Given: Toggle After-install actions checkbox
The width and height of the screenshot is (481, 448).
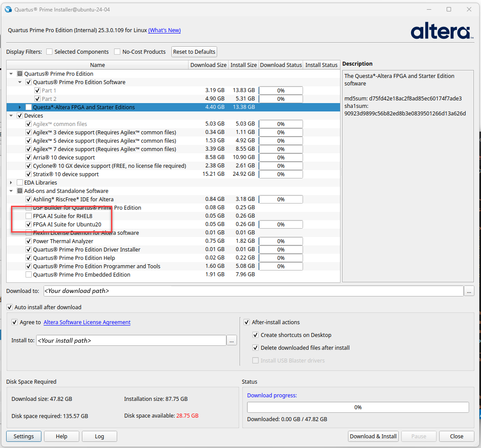Looking at the screenshot, I should click(246, 322).
